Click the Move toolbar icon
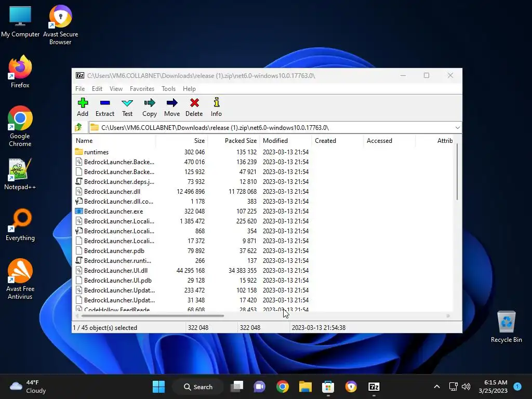 172,107
